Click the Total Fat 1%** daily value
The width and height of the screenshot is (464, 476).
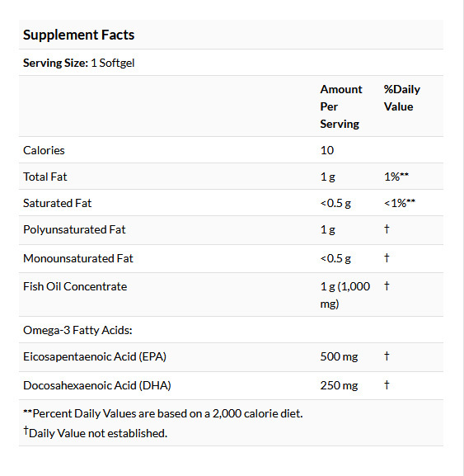396,177
